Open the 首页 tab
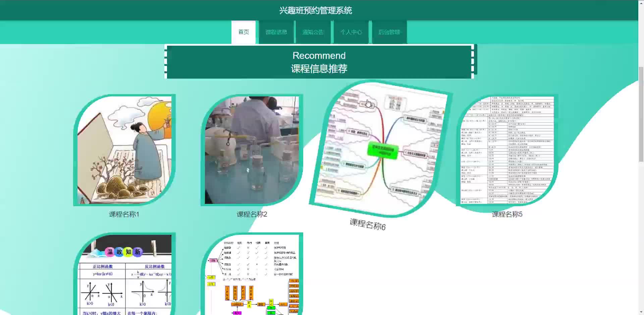The width and height of the screenshot is (644, 315). 244,32
